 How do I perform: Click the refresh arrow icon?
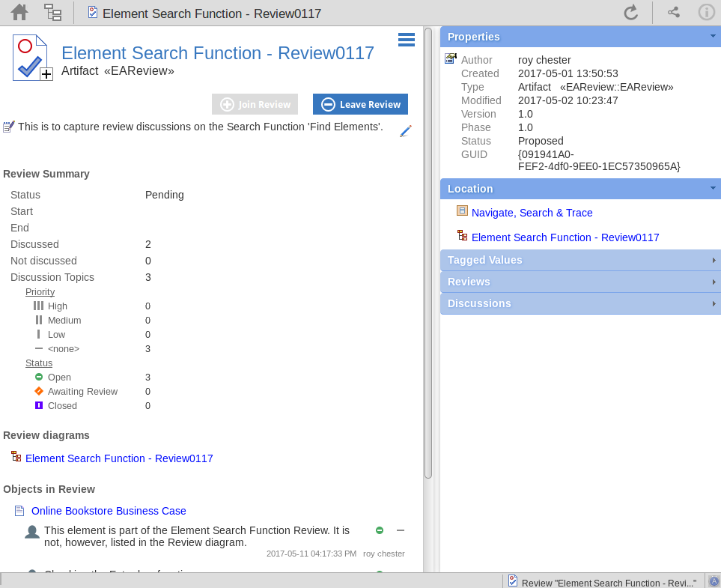tap(630, 12)
